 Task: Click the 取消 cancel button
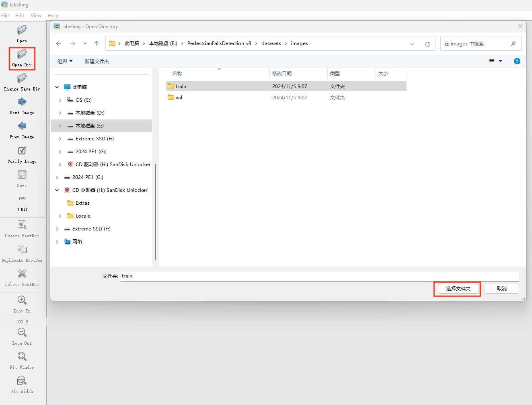tap(501, 289)
